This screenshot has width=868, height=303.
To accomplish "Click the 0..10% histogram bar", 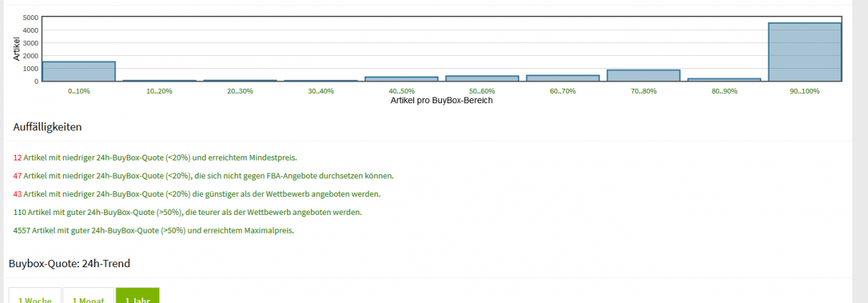I will (x=79, y=72).
